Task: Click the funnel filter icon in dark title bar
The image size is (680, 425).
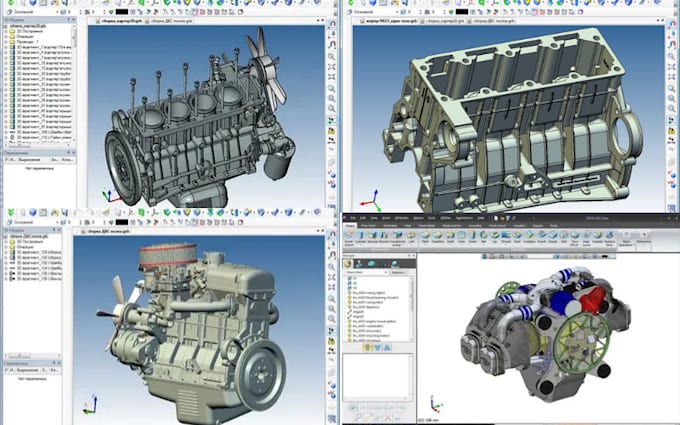Action: coord(509,218)
